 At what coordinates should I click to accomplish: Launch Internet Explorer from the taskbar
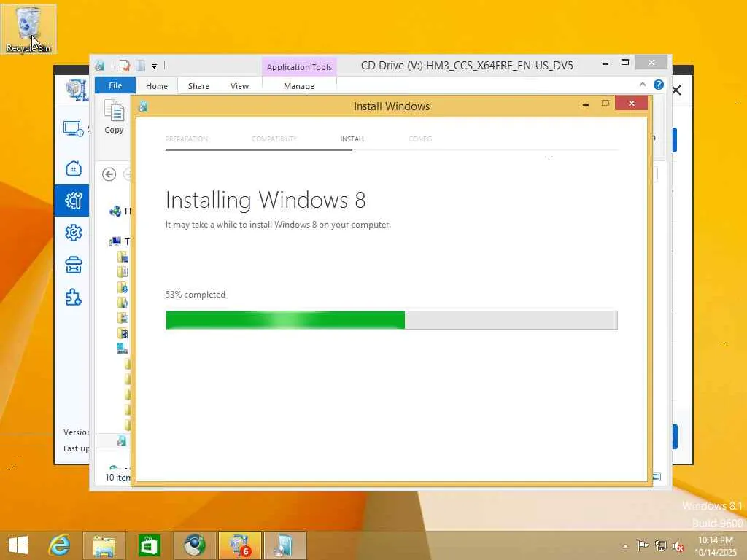60,545
